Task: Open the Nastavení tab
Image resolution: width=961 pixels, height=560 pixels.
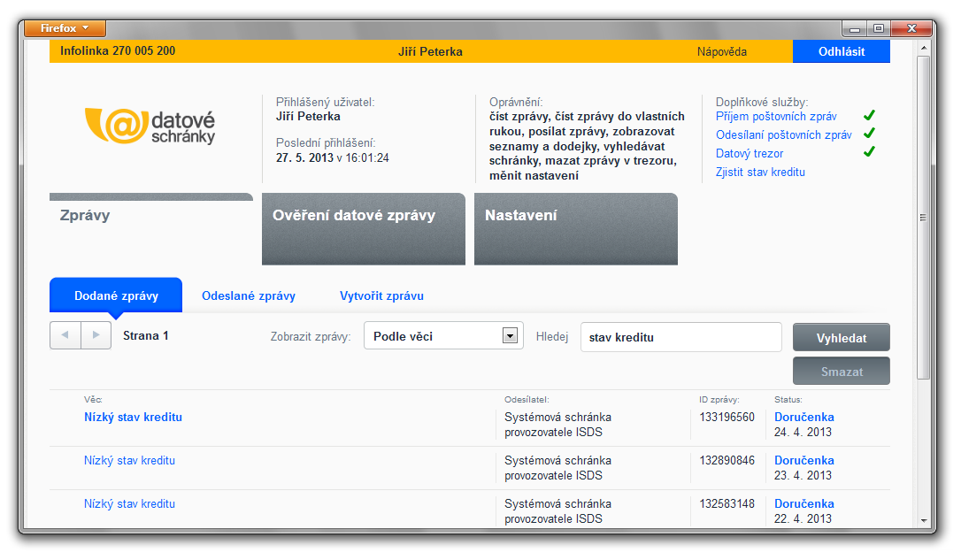Action: (575, 228)
